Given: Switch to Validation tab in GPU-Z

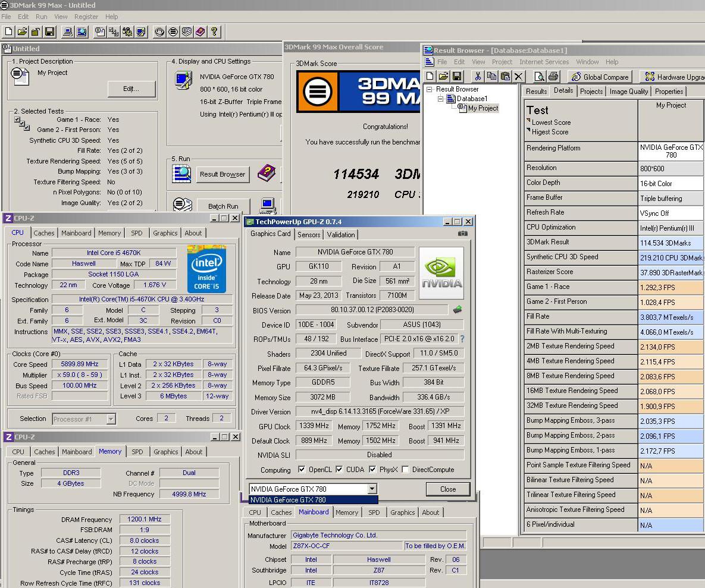Looking at the screenshot, I should coord(341,234).
